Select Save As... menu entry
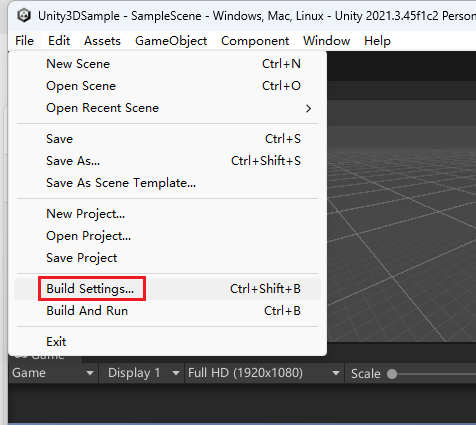The width and height of the screenshot is (476, 425). (x=167, y=161)
